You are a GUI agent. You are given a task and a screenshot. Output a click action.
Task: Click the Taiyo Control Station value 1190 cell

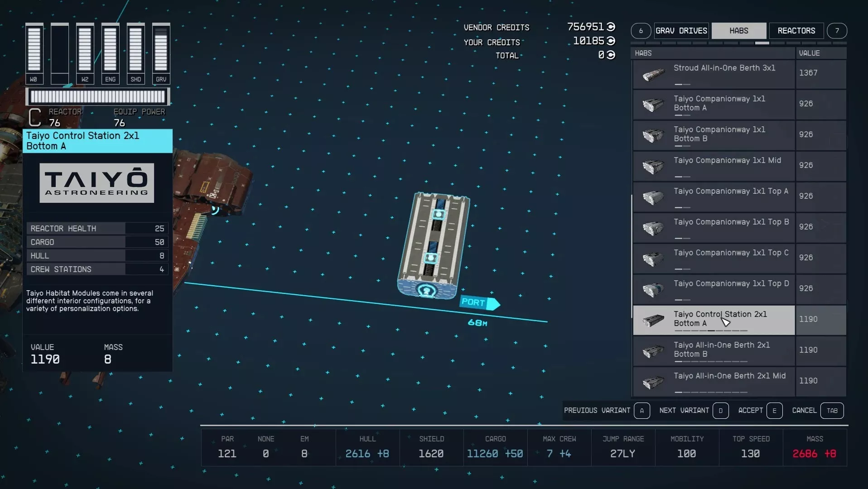tap(821, 320)
